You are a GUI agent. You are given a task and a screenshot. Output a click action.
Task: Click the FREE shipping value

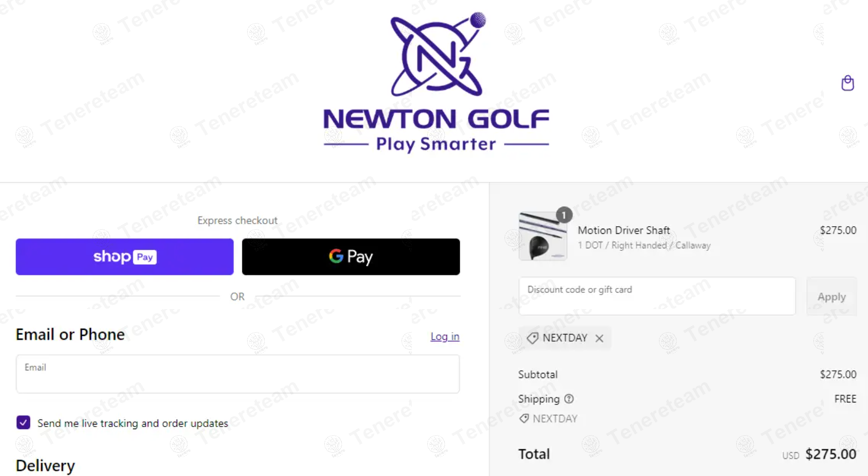pos(845,399)
